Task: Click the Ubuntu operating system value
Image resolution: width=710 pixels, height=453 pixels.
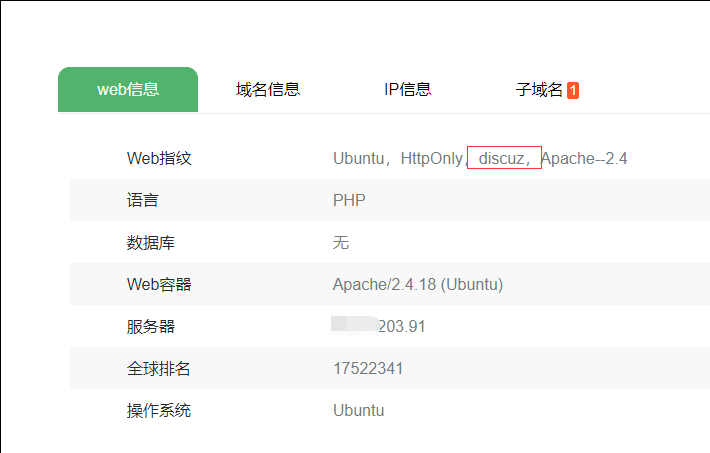Action: click(359, 410)
